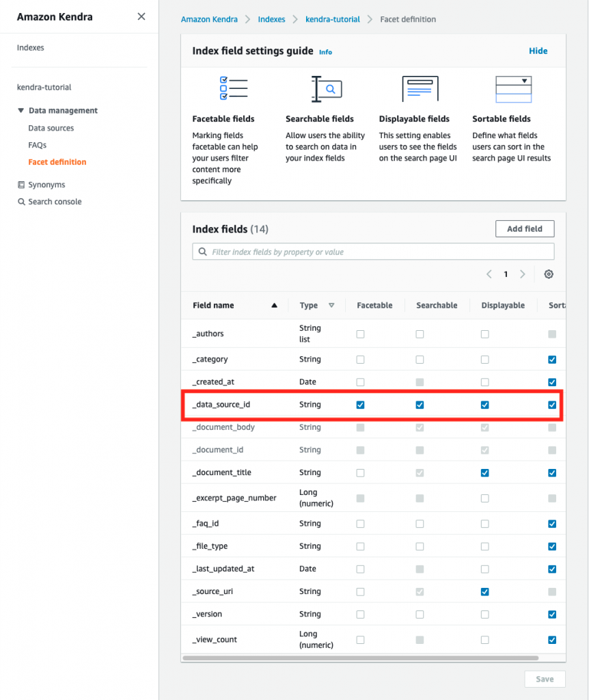Click the Sortable fields table icon

point(514,90)
